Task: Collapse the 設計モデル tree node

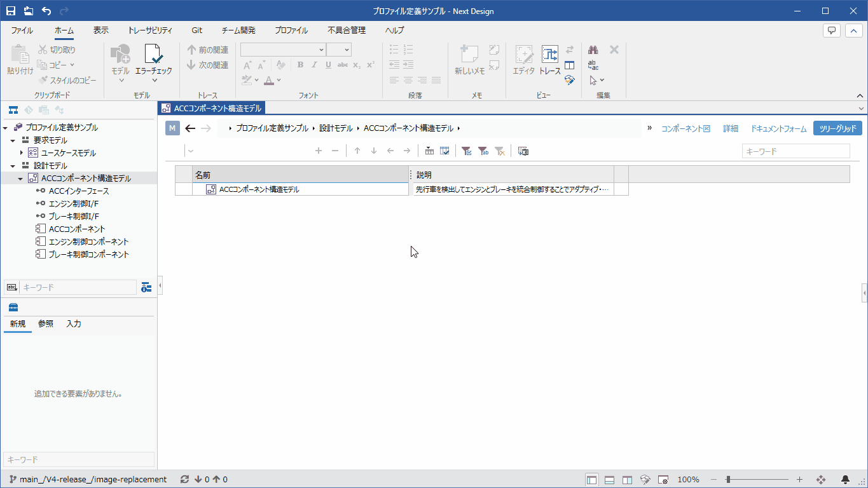Action: [x=13, y=166]
